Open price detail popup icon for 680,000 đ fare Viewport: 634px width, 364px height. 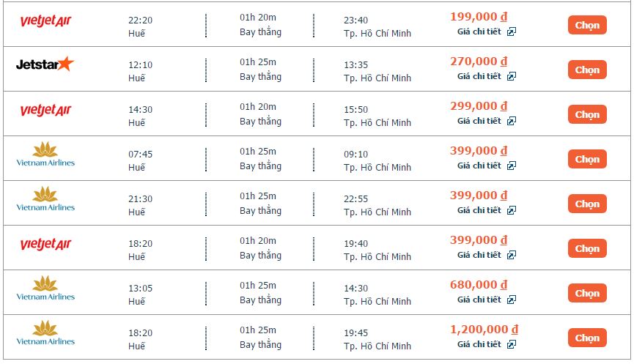coord(512,300)
